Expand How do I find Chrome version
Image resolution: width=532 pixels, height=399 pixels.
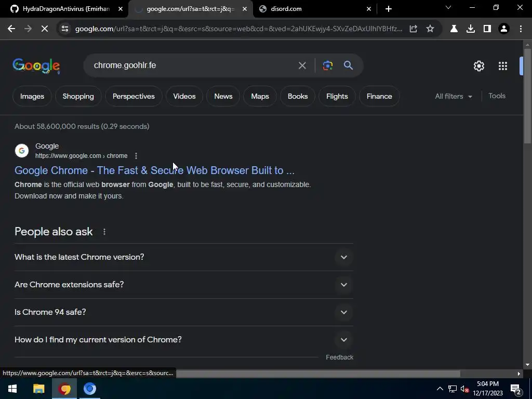(x=184, y=340)
